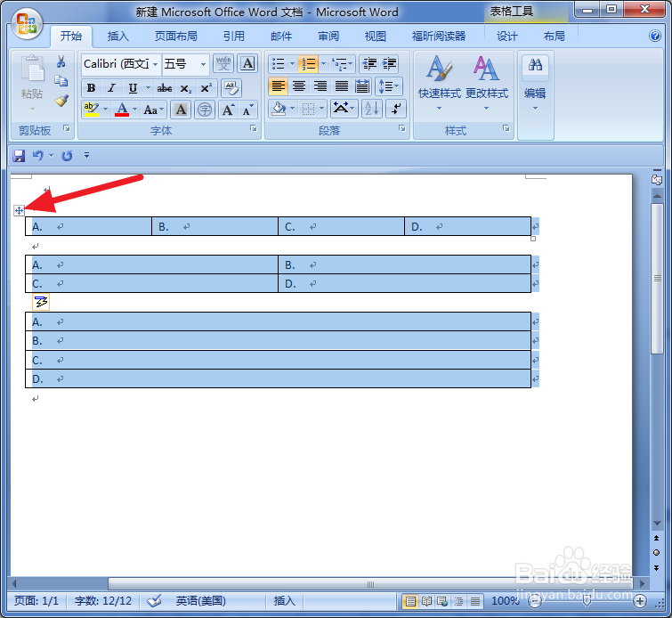Toggle Italic formatting
The image size is (672, 618).
coord(111,88)
